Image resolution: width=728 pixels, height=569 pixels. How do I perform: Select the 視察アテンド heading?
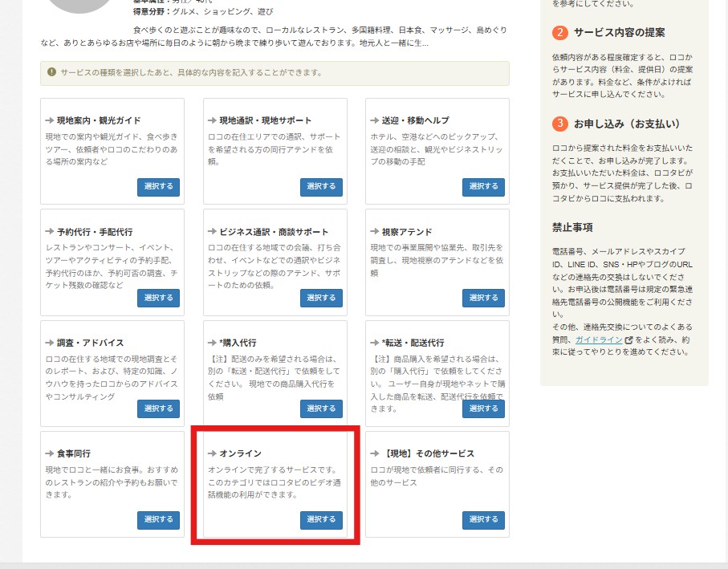[407, 232]
